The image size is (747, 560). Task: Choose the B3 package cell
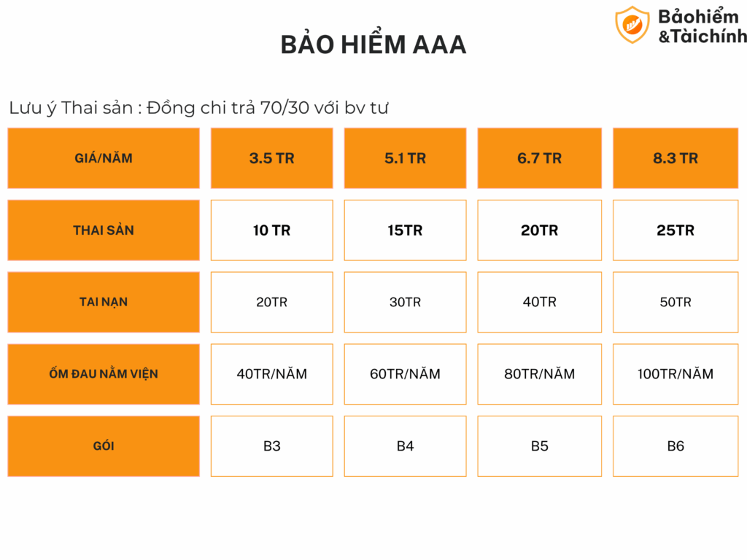pos(271,446)
